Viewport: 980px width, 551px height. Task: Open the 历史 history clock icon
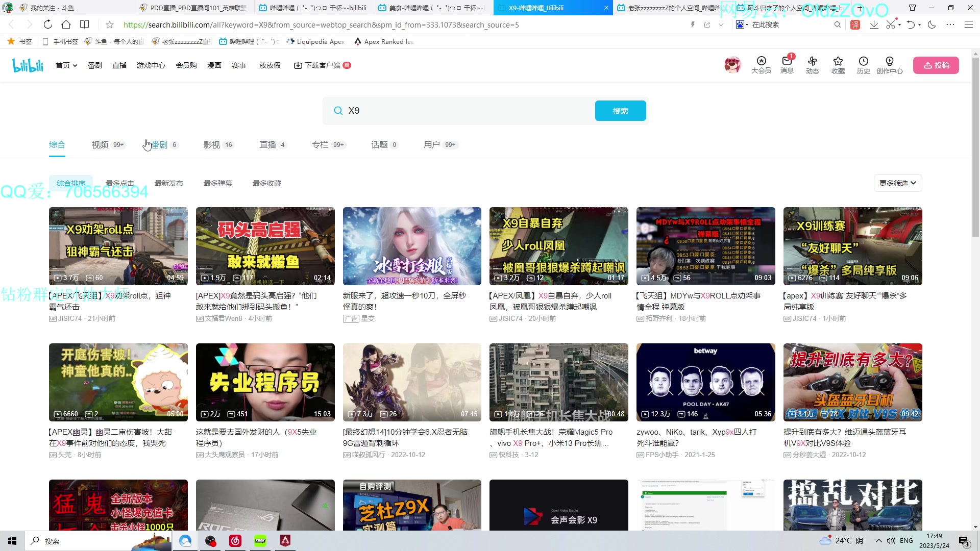click(x=863, y=65)
